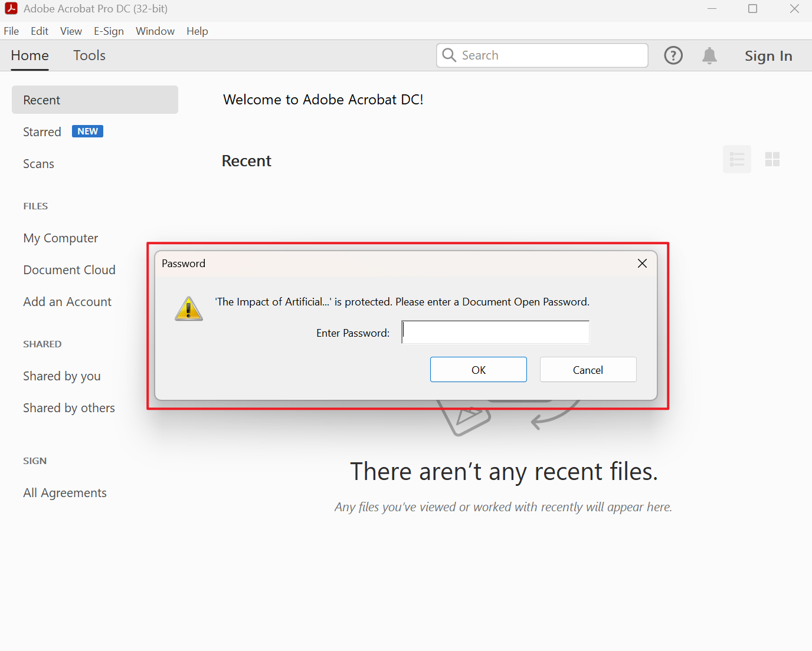Open the Edit menu
812x651 pixels.
tap(40, 31)
